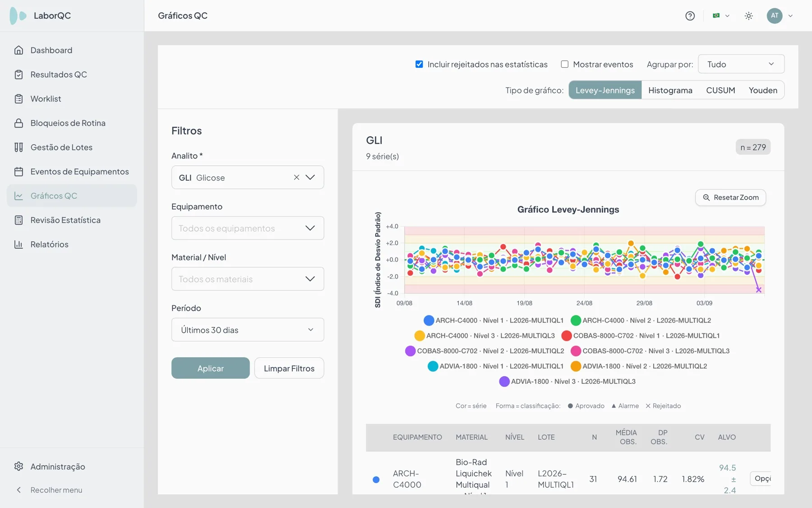Open the Todos os materiais dropdown
812x508 pixels.
click(248, 279)
